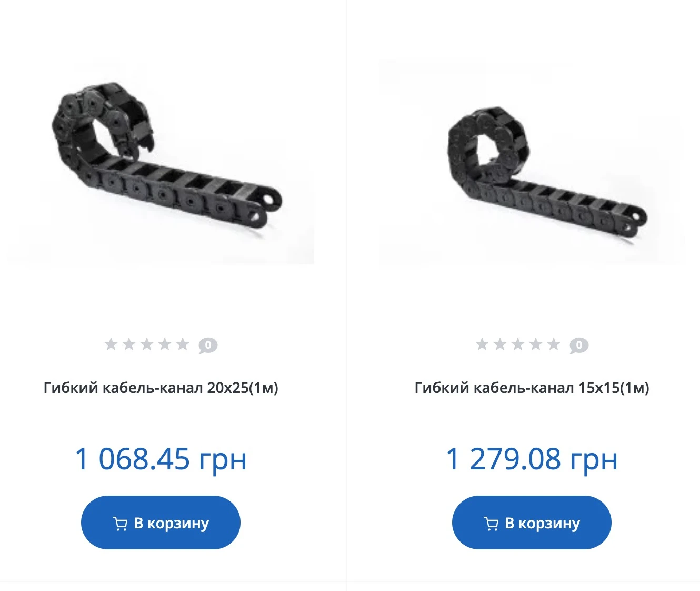Rate the 20x25 product three stars
The image size is (700, 591).
147,344
